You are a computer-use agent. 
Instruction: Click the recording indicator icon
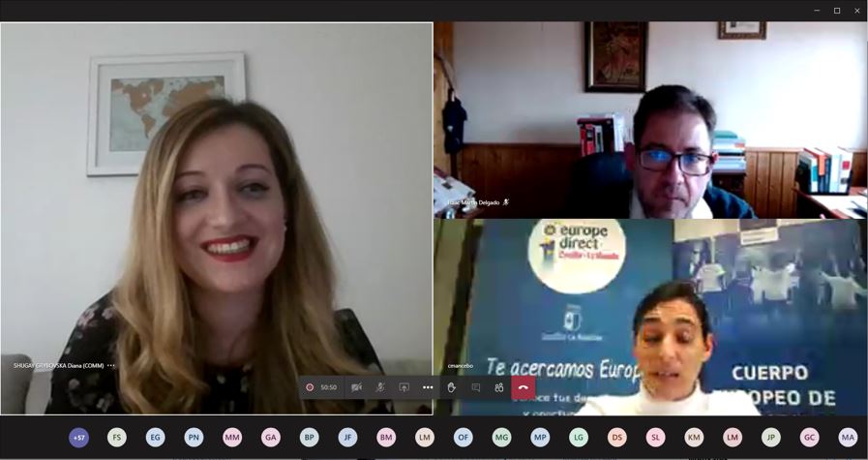tap(310, 387)
